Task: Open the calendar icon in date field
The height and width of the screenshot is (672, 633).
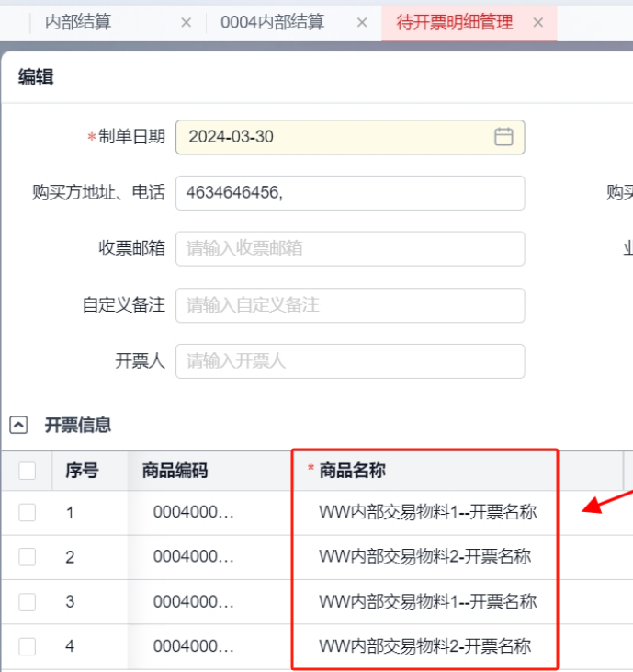Action: [503, 137]
